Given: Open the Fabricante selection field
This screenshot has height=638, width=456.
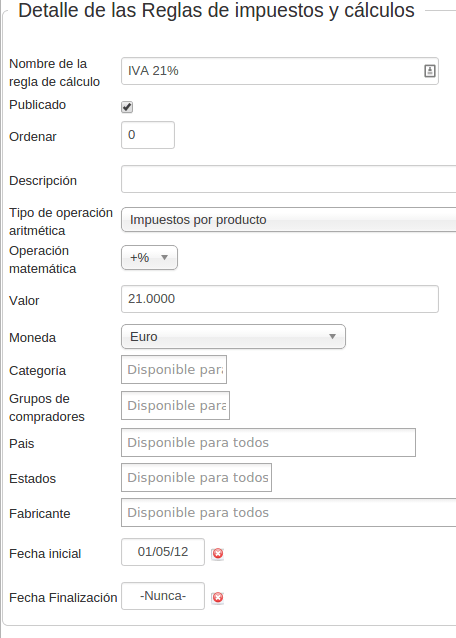Looking at the screenshot, I should click(288, 512).
